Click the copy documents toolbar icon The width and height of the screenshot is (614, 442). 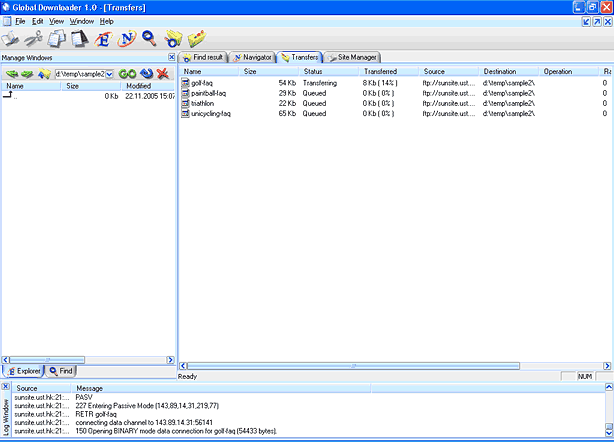coord(57,39)
